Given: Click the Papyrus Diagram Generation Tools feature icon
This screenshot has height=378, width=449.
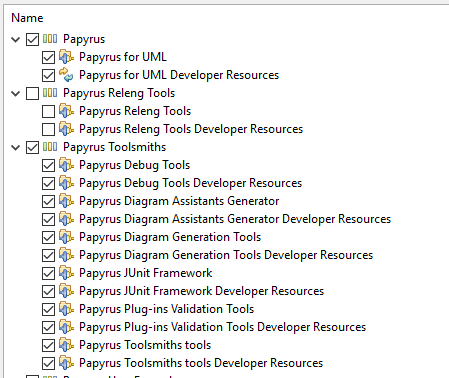Looking at the screenshot, I should click(66, 237).
